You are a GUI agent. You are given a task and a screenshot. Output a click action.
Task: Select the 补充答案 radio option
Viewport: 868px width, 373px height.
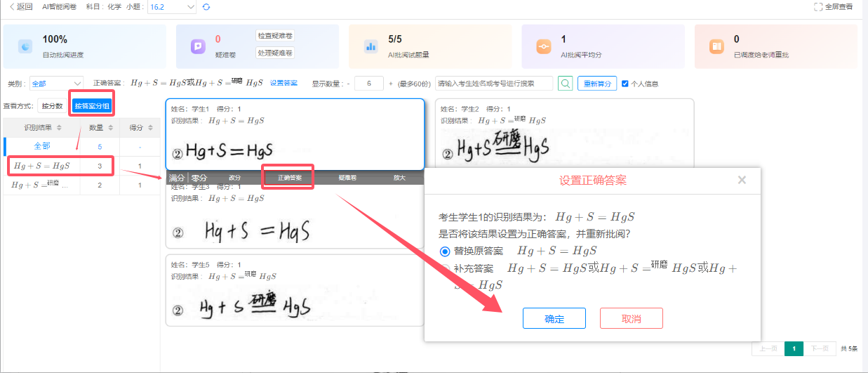[444, 269]
